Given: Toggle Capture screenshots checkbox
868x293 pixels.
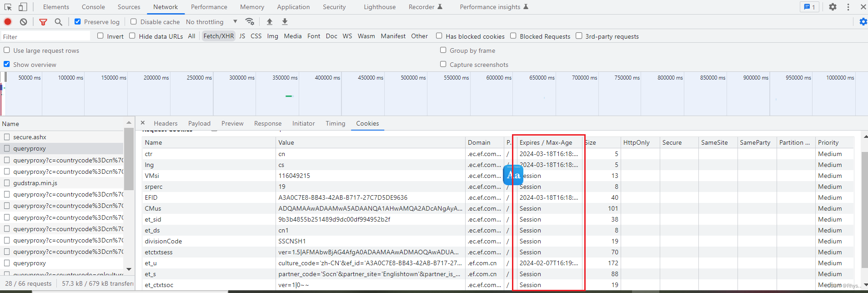Looking at the screenshot, I should [x=443, y=64].
